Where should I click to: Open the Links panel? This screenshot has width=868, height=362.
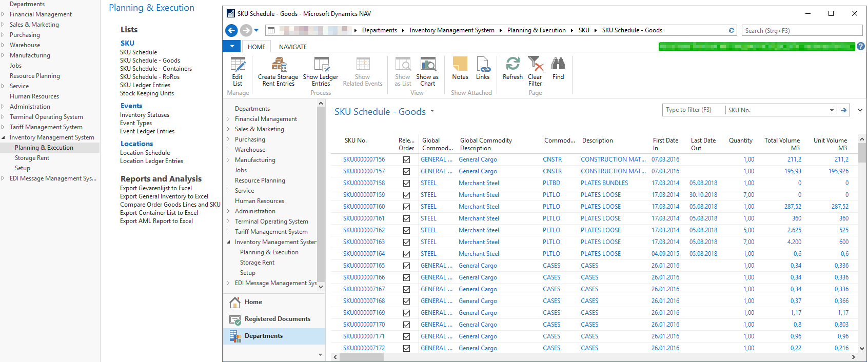pyautogui.click(x=483, y=69)
